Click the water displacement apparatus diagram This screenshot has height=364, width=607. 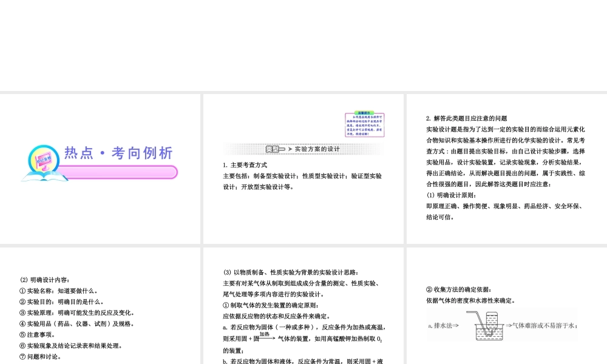point(485,326)
